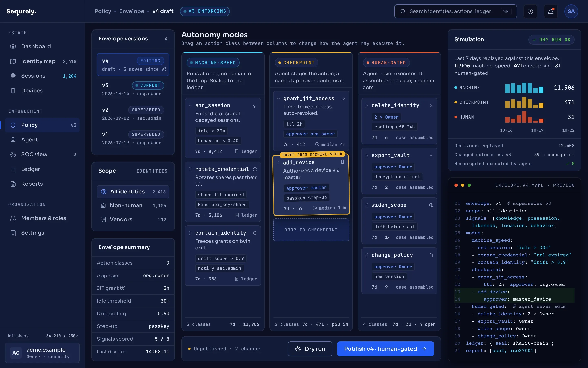Click the ledger link on rotate_credential card
This screenshot has width=588, height=368.
pyautogui.click(x=246, y=215)
